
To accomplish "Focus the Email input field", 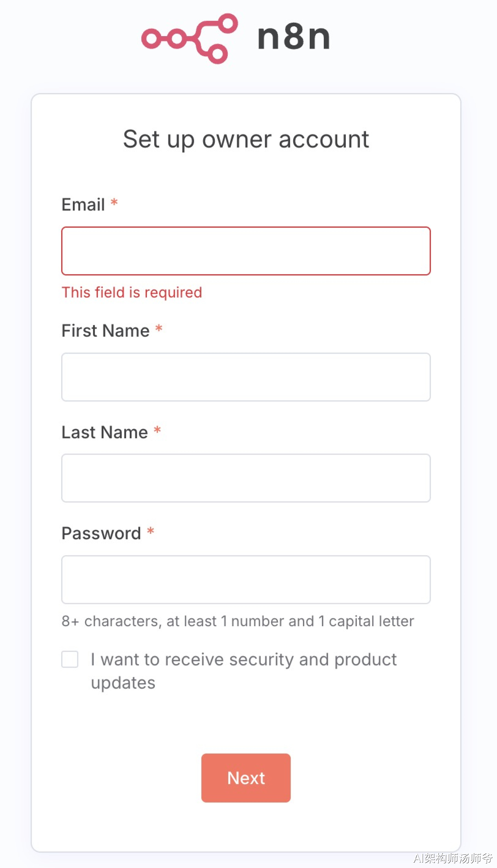I will click(246, 251).
